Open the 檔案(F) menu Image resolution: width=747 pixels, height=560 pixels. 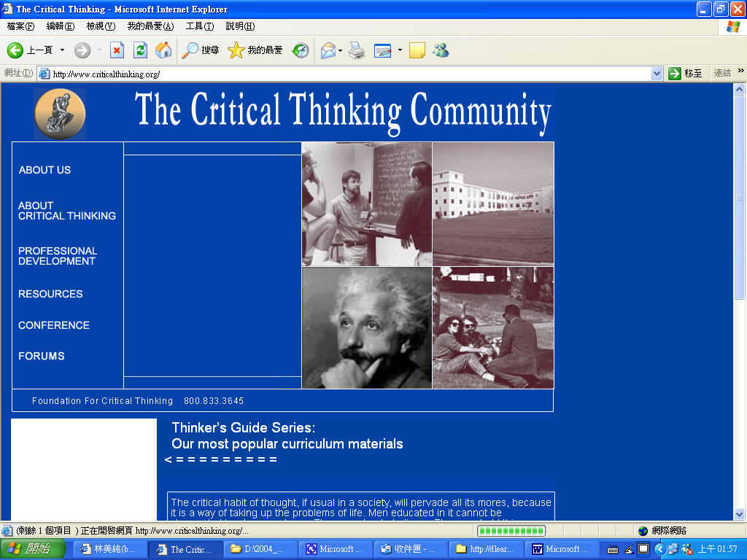pos(20,26)
